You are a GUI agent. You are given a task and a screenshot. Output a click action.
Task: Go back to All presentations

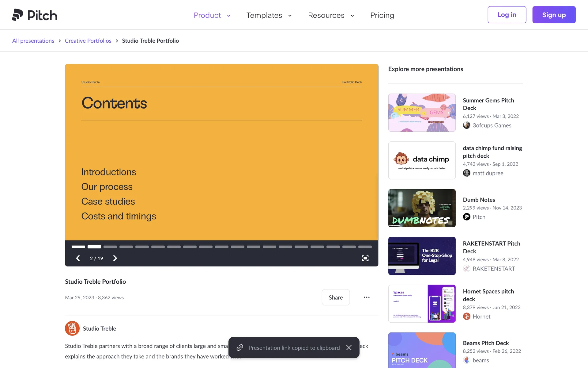point(33,41)
